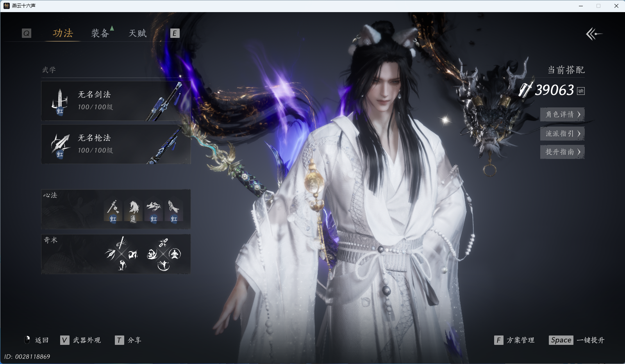Select the horse 心法 slot marked 通
This screenshot has height=364, width=625.
133,211
